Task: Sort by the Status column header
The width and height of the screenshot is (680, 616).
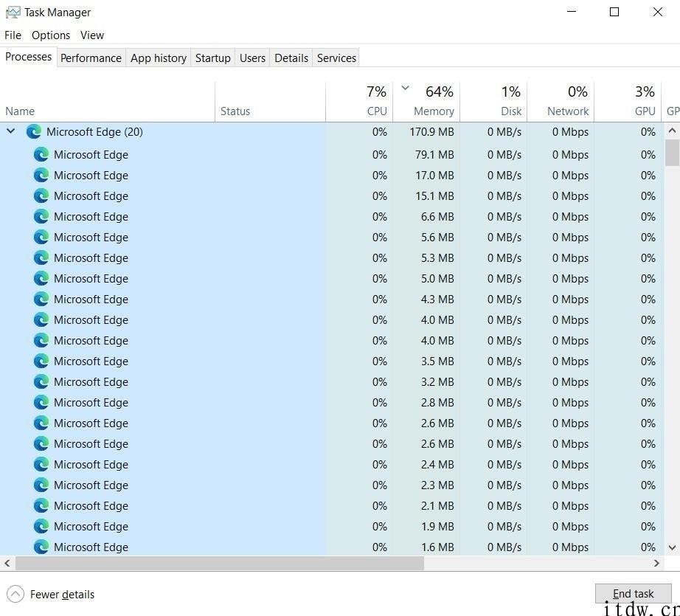Action: (270, 103)
